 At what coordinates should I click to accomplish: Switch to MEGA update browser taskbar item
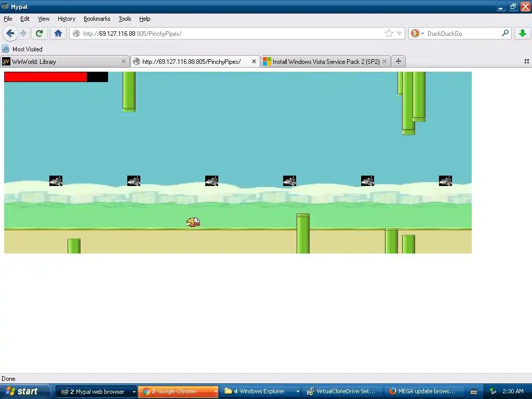click(x=424, y=392)
